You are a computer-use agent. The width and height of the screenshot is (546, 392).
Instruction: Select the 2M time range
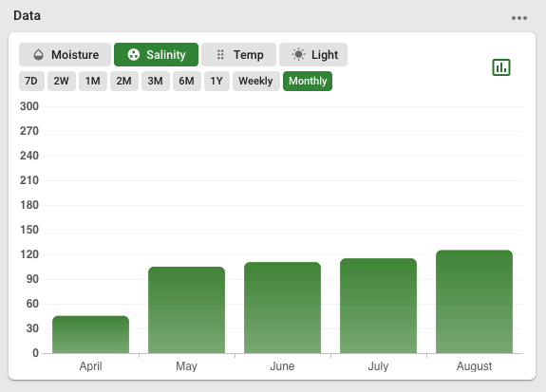(x=124, y=81)
